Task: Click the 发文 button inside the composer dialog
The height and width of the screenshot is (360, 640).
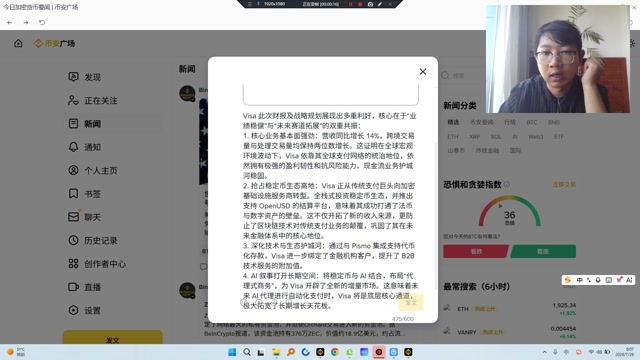Action: [x=411, y=302]
